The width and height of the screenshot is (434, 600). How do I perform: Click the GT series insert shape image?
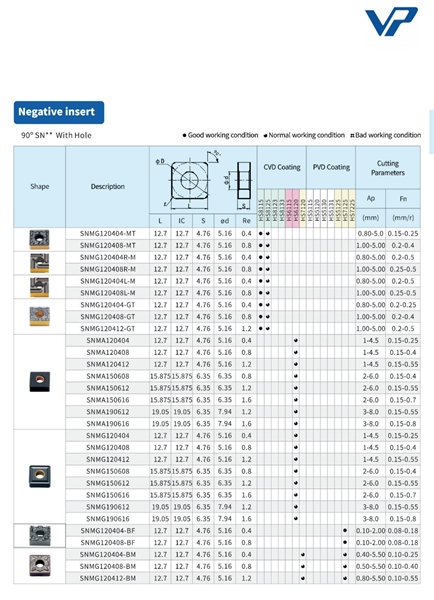tap(39, 316)
